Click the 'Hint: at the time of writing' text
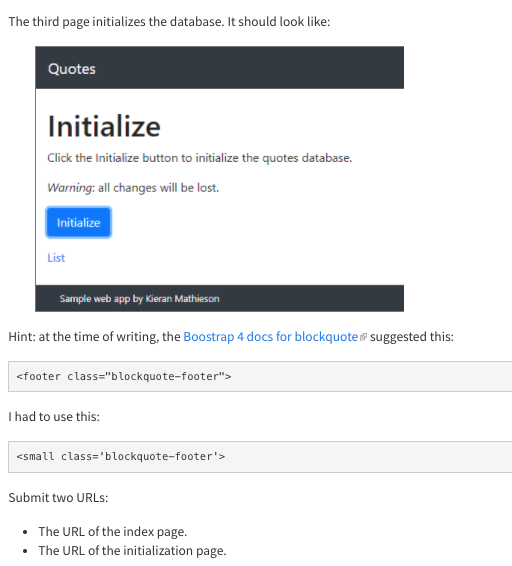The height and width of the screenshot is (566, 512). 94,336
